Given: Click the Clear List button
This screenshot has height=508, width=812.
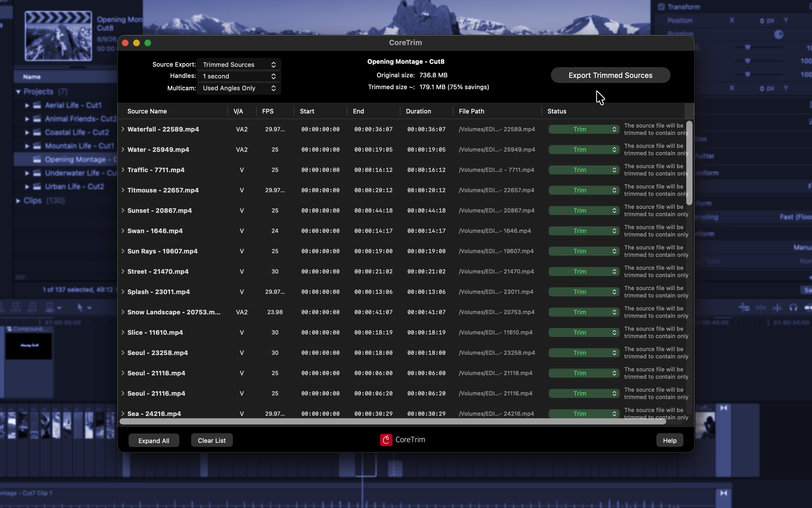Looking at the screenshot, I should 212,440.
